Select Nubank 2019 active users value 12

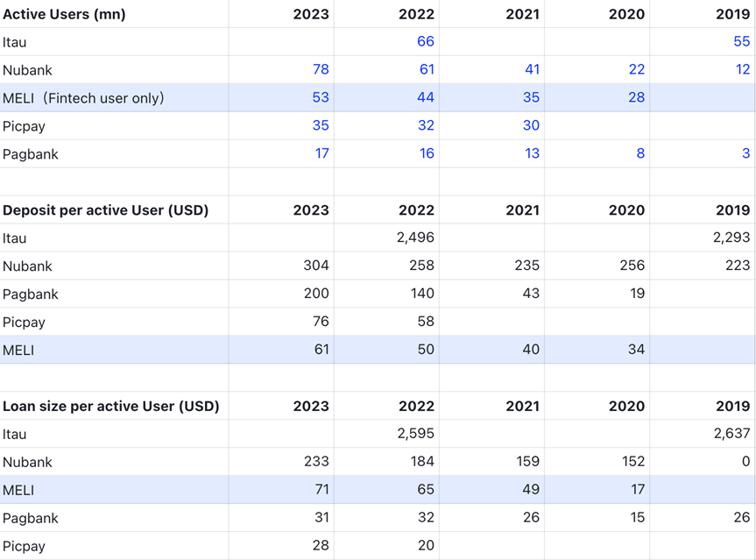pos(743,69)
